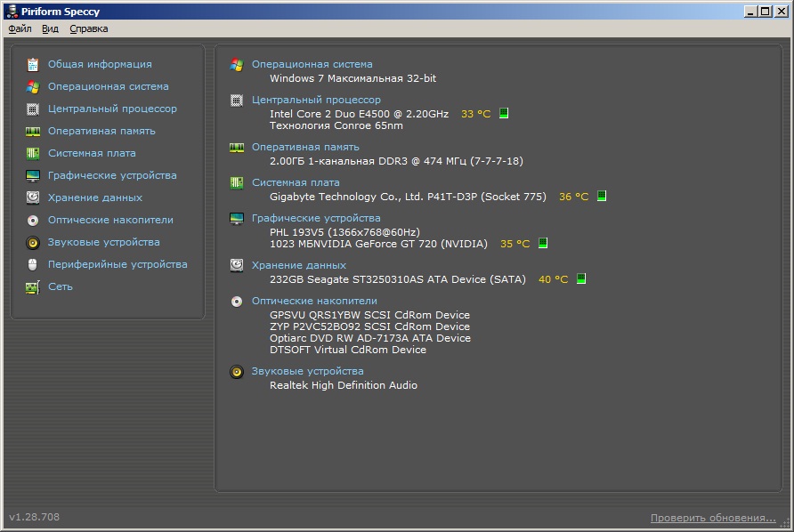
Task: Click the CPU temperature value 33 °C
Action: (475, 114)
